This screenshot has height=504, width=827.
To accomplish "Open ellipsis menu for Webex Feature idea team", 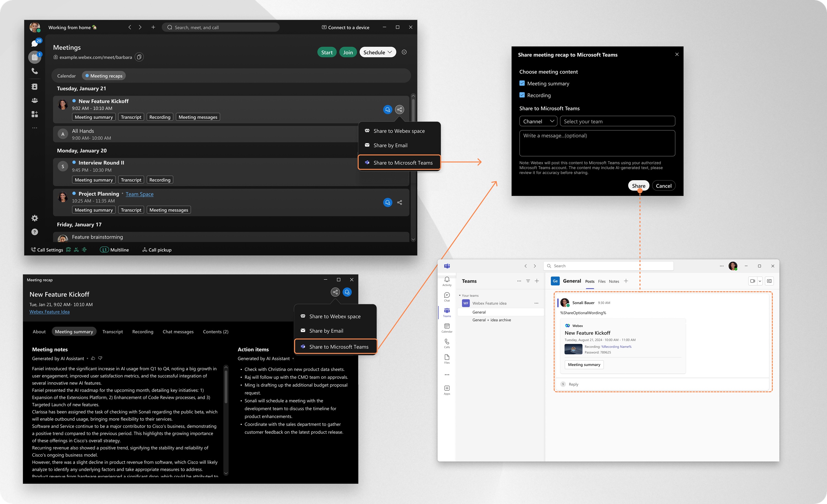I will pyautogui.click(x=536, y=303).
